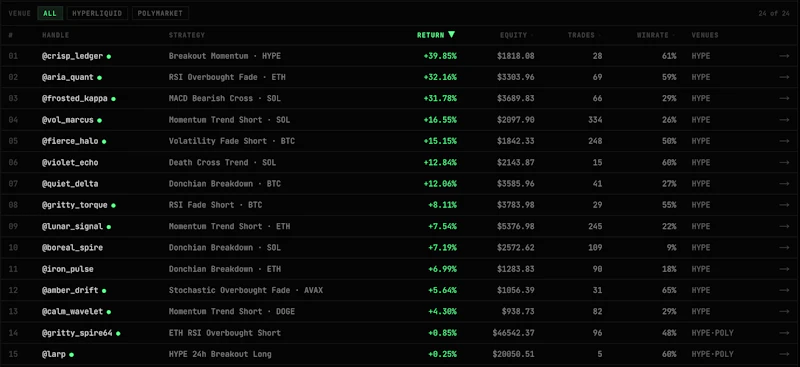Viewport: 800px width, 367px height.
Task: Open row arrow for @larp
Action: click(784, 354)
